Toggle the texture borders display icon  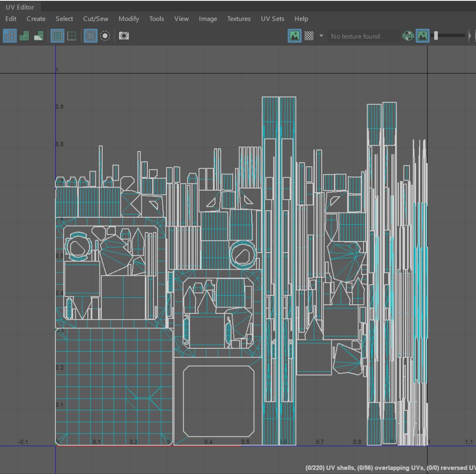pos(57,36)
